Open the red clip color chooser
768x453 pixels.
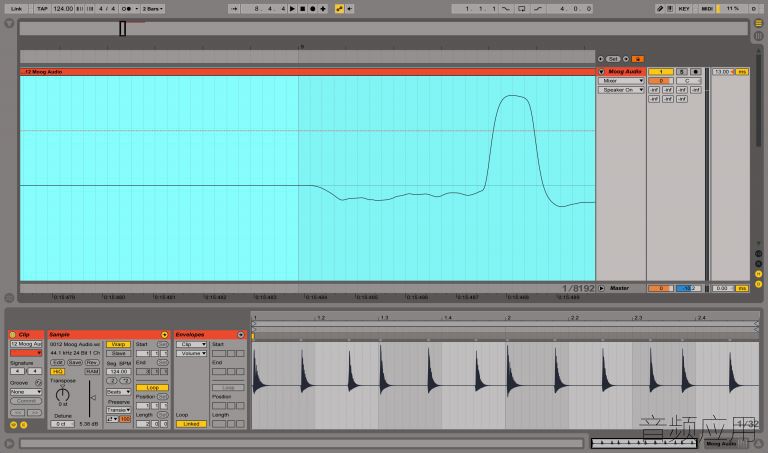(26, 353)
